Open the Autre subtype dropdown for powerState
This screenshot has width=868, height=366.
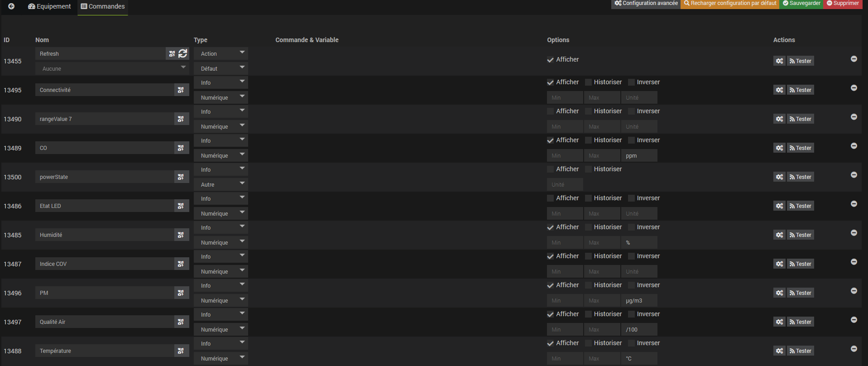click(x=221, y=184)
